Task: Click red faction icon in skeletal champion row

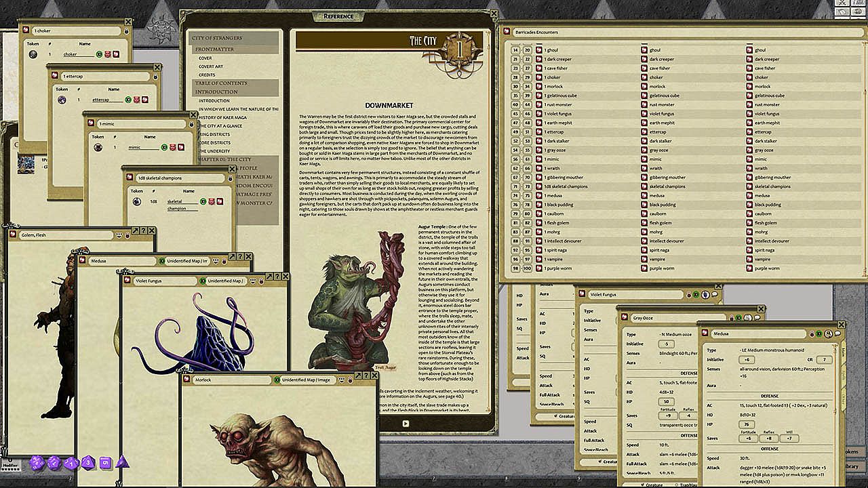Action: pyautogui.click(x=211, y=201)
